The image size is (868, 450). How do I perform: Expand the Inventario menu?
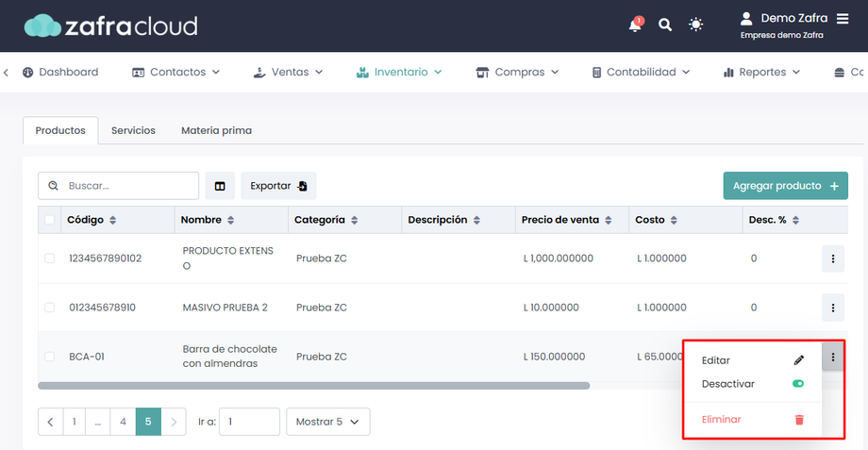(398, 72)
